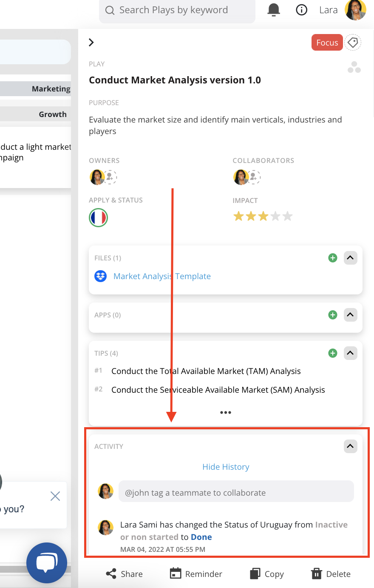Click the owner avatar under Owners

(x=97, y=177)
